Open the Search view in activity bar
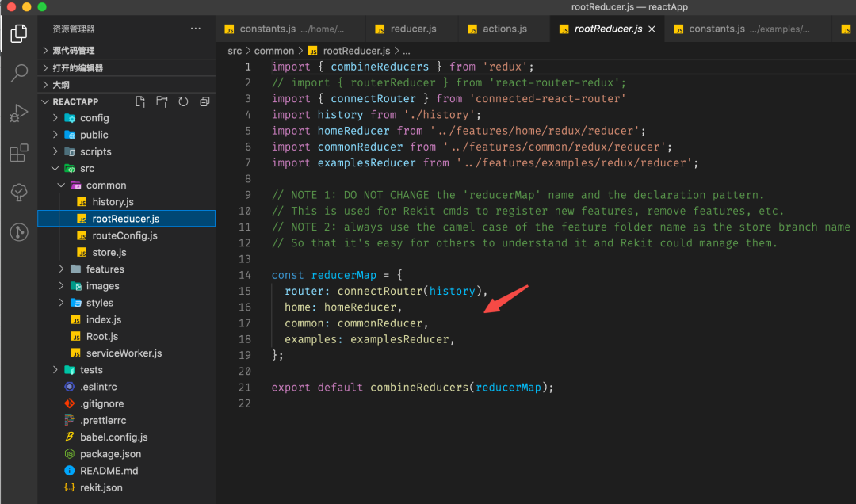Screen dimensions: 856x504 coord(18,73)
